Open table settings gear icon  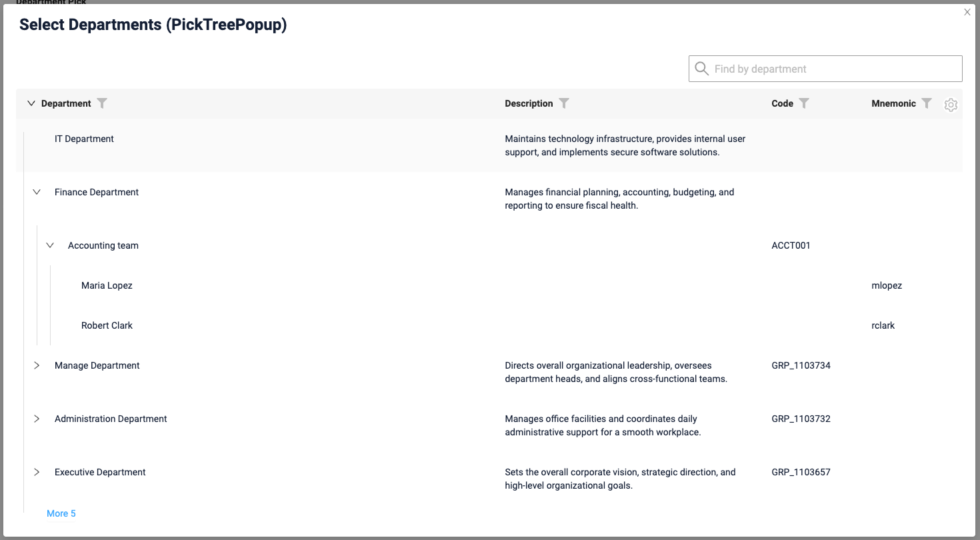[x=951, y=105]
